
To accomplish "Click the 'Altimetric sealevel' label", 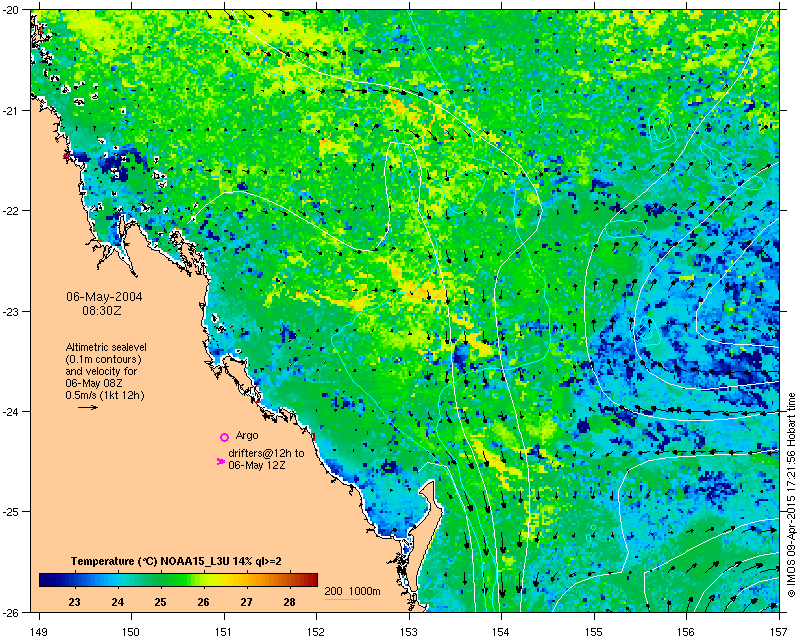I will pyautogui.click(x=106, y=347).
